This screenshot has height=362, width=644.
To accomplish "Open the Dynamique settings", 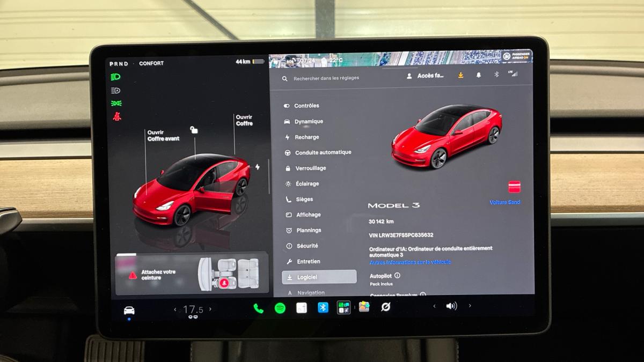I will 303,122.
